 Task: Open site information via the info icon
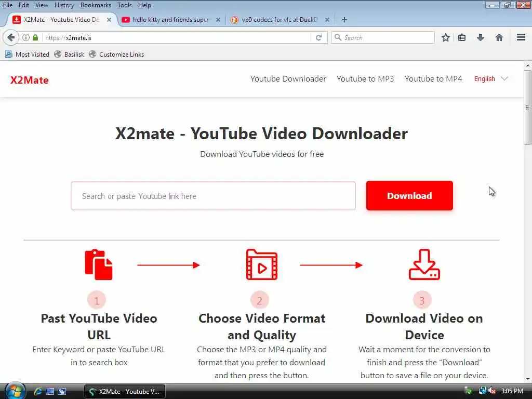[x=26, y=37]
